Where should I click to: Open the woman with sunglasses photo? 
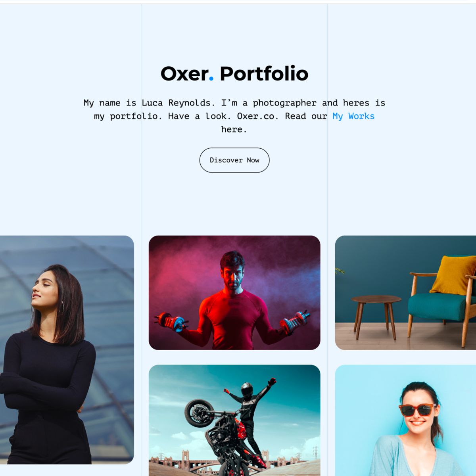(405, 420)
